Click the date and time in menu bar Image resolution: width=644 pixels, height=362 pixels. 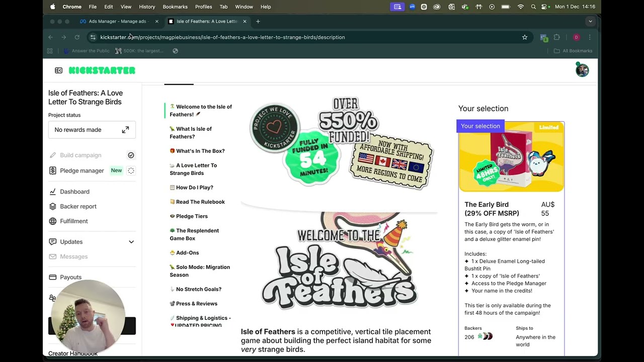[575, 7]
